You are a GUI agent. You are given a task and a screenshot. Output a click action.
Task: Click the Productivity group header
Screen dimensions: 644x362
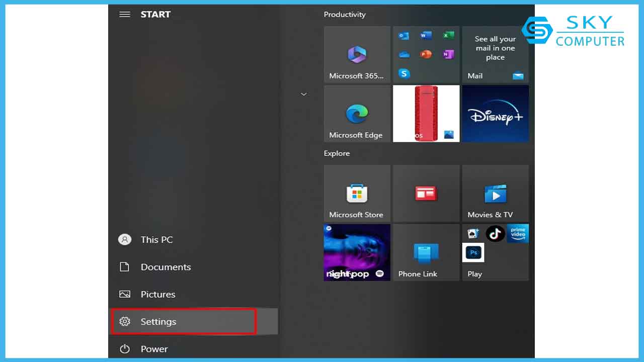click(x=345, y=15)
